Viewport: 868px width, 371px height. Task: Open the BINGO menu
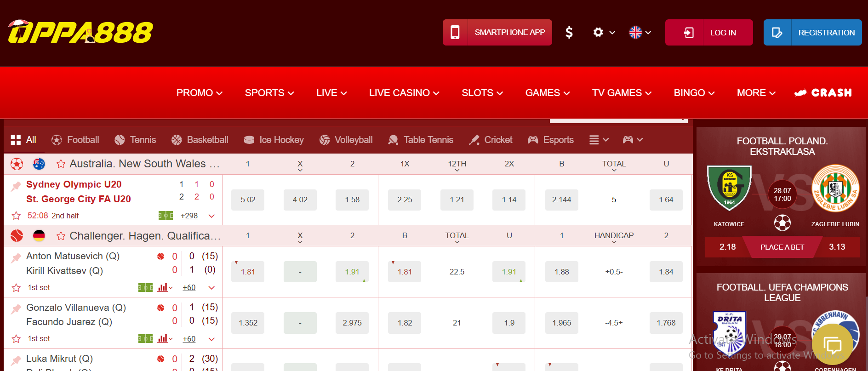[694, 93]
